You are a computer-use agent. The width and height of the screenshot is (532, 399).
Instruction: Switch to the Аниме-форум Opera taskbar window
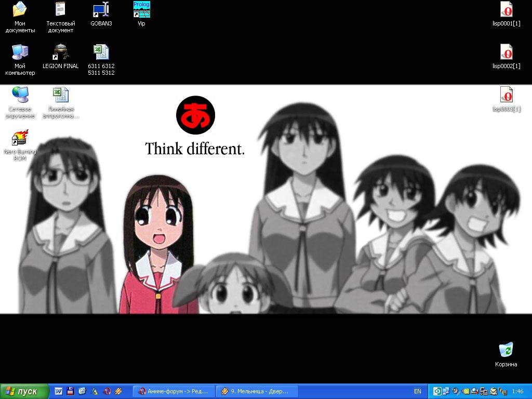click(174, 392)
